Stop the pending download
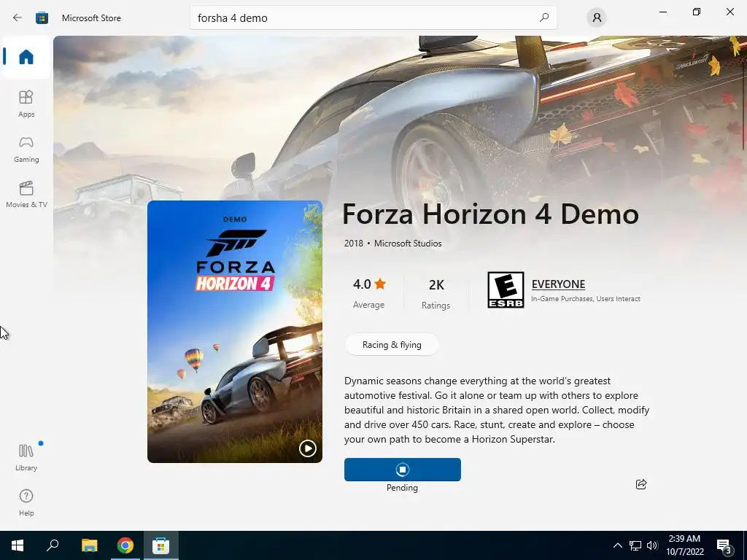This screenshot has width=747, height=560. 403,470
